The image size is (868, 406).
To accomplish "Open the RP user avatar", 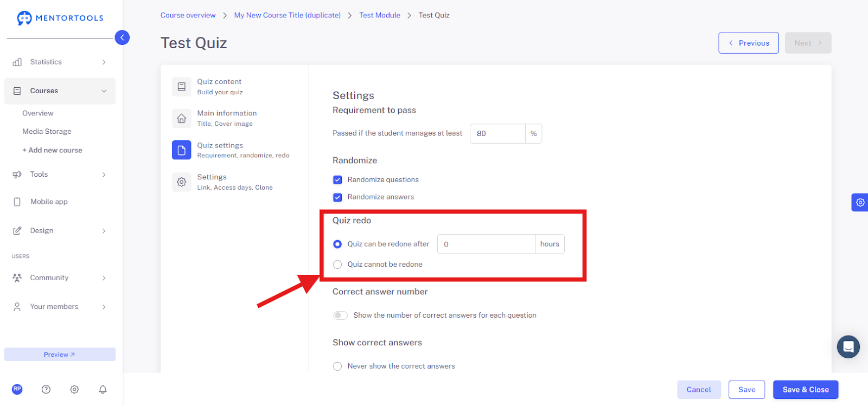I will [17, 389].
